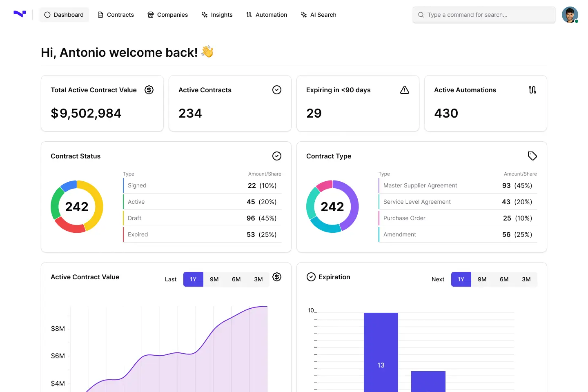Go to AI Search

318,15
